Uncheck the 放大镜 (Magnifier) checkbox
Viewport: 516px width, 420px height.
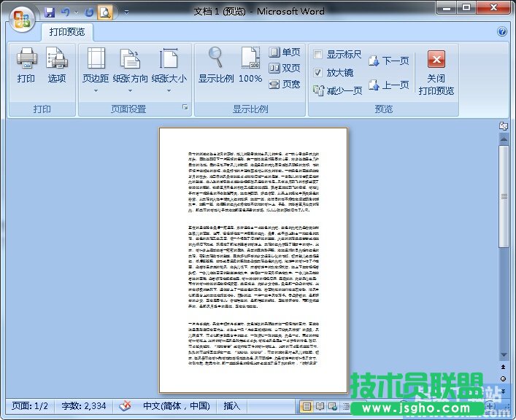click(318, 73)
